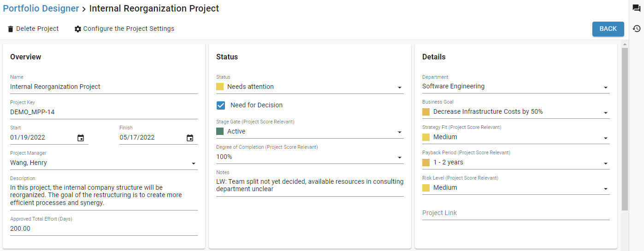This screenshot has width=644, height=251.
Task: Open the Risk Level dropdown
Action: [x=516, y=187]
